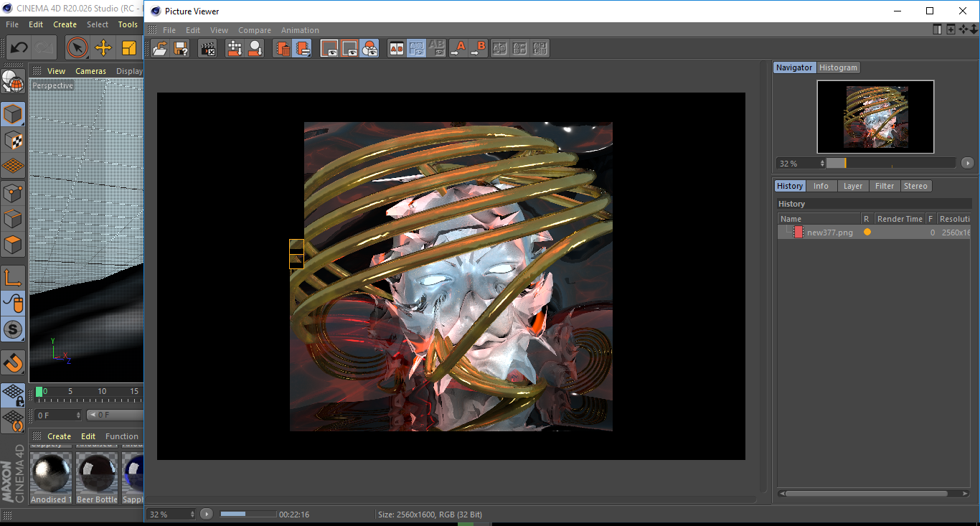Switch to the Histogram tab
The width and height of the screenshot is (980, 526).
[x=838, y=67]
